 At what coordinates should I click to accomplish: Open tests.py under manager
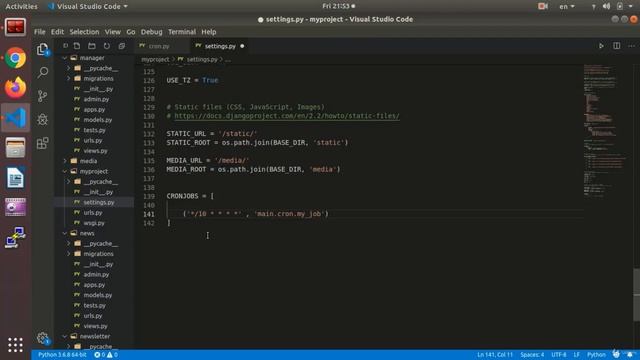tap(94, 130)
